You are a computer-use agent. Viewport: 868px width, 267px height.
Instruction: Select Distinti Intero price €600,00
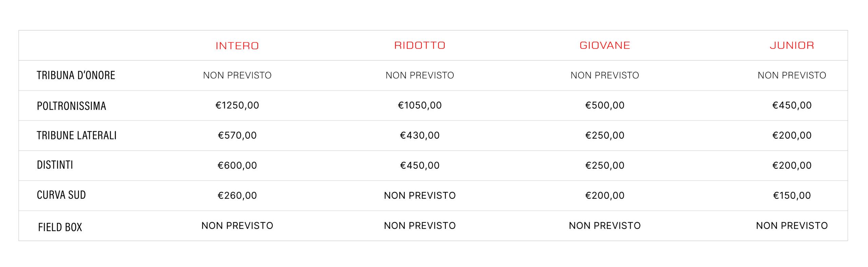(237, 166)
